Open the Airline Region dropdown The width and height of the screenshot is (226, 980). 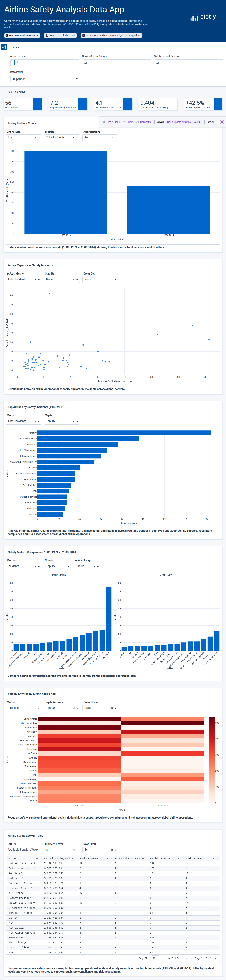click(x=45, y=63)
